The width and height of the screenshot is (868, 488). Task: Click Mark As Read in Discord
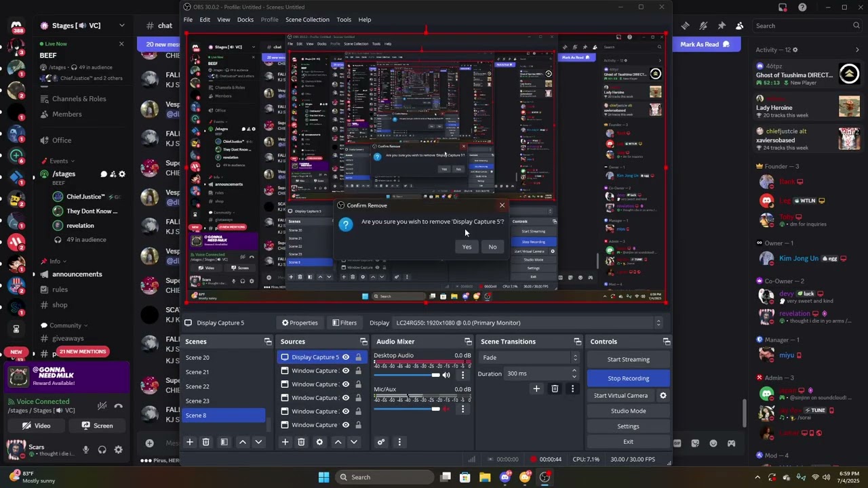point(705,44)
